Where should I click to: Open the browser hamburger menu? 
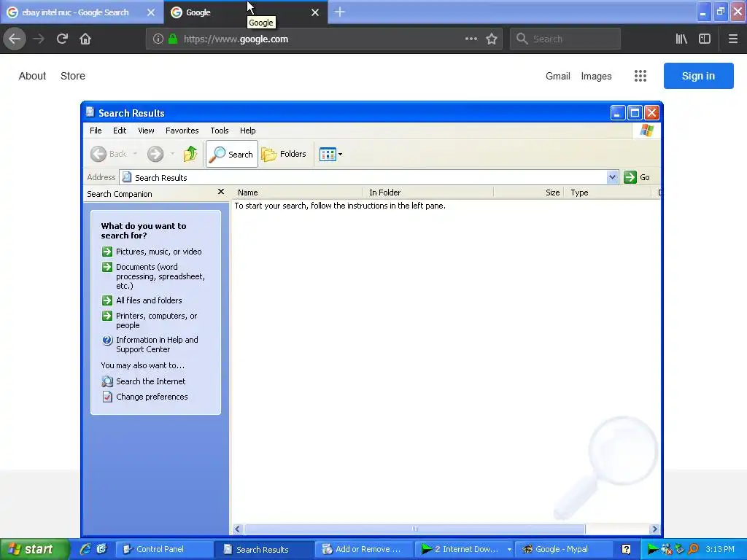(733, 39)
